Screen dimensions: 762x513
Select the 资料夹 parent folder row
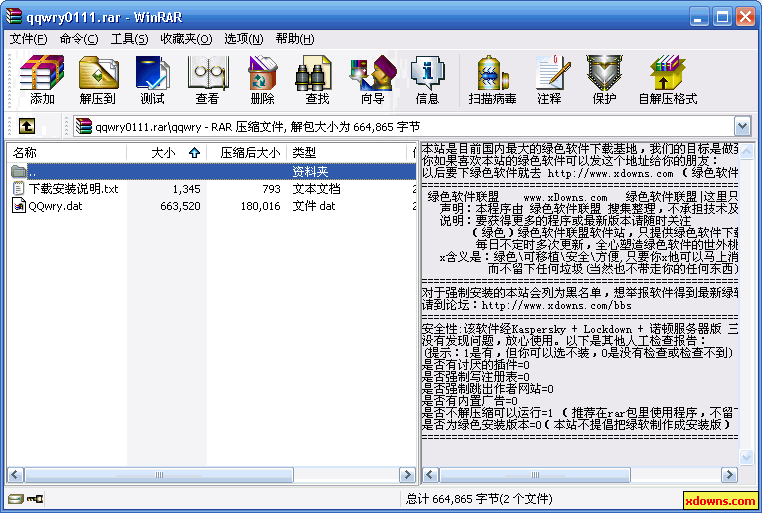pyautogui.click(x=211, y=171)
